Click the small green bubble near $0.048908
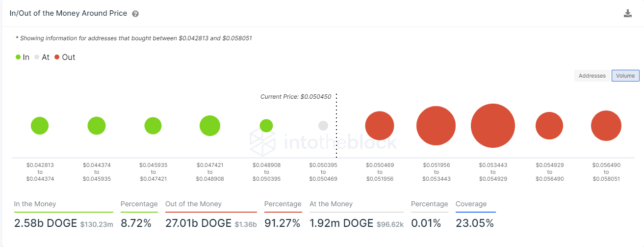The image size is (644, 247). coord(266,126)
